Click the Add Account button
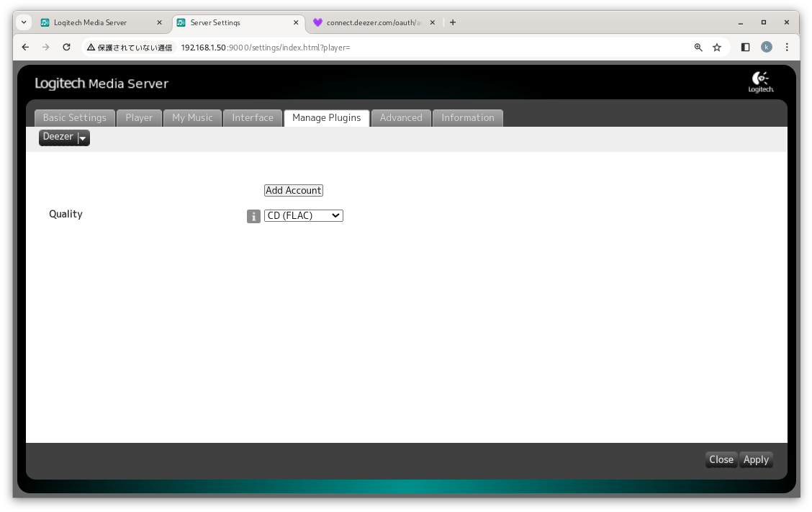The image size is (812, 512). 294,190
